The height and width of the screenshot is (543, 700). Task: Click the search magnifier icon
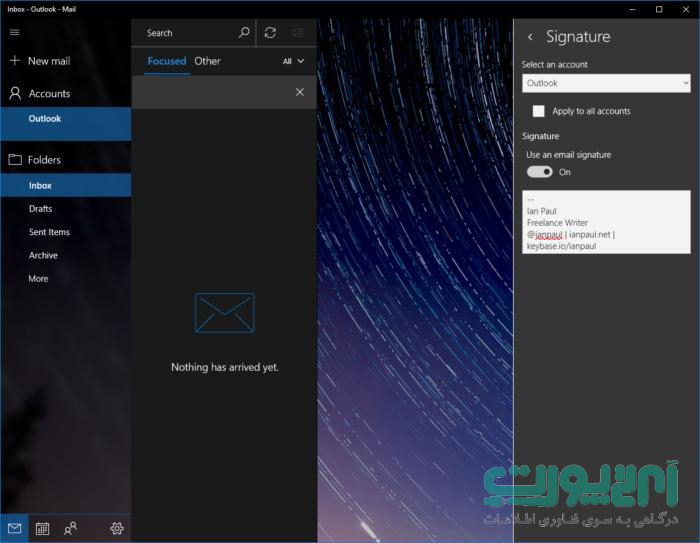(244, 33)
